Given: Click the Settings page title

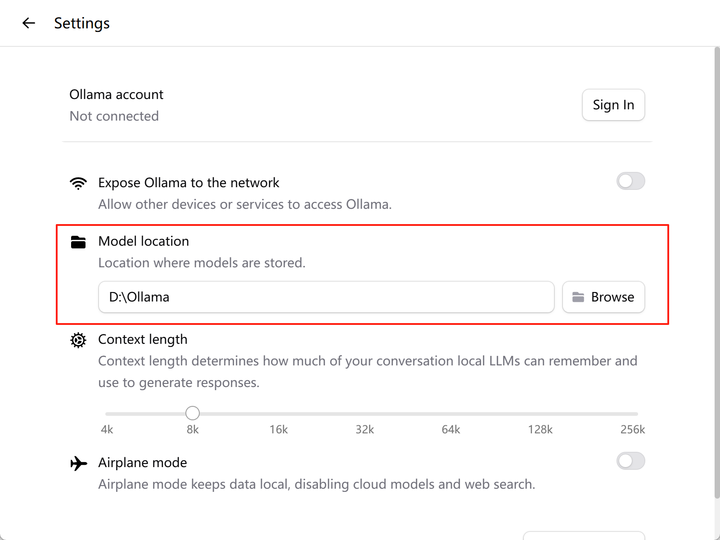Looking at the screenshot, I should tap(82, 23).
